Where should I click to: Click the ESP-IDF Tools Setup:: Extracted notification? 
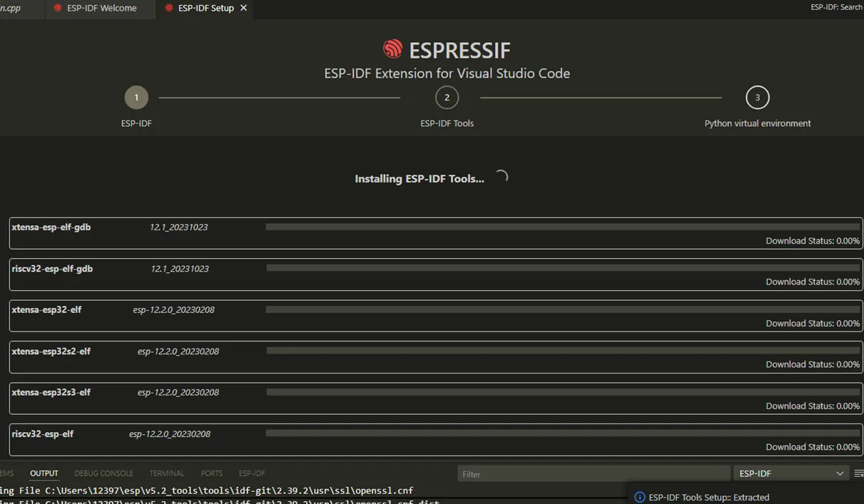(709, 498)
